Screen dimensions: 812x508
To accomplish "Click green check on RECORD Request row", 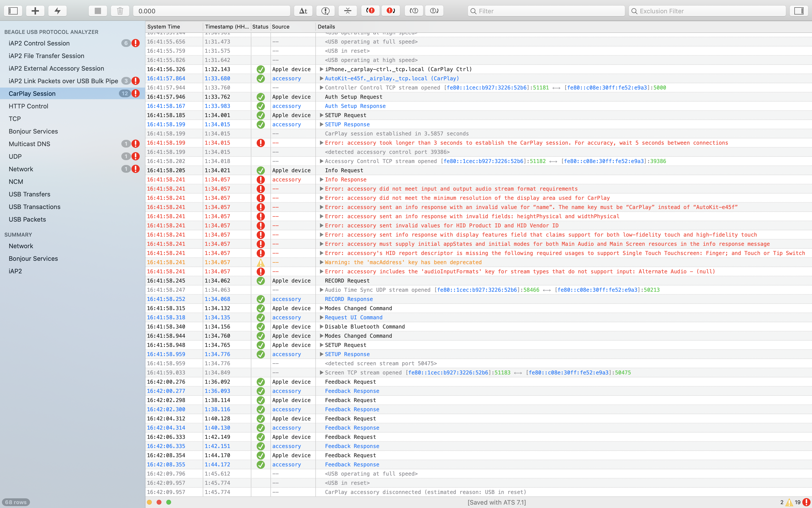I will (x=261, y=281).
